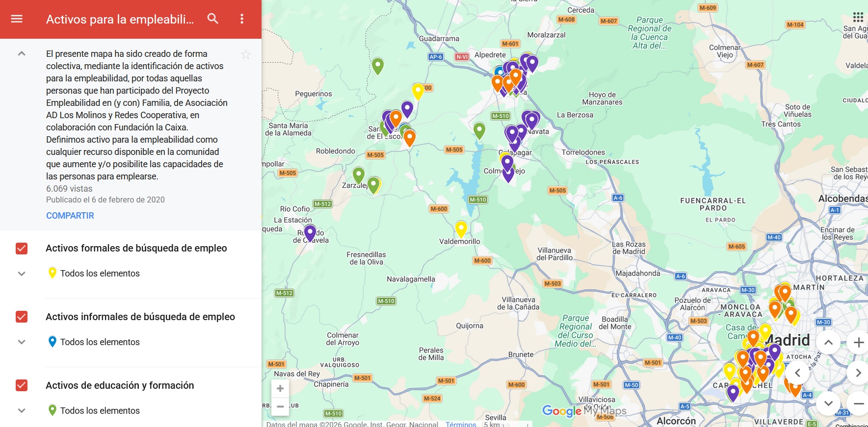Image resolution: width=868 pixels, height=427 pixels.
Task: Zoom out using bottom-left minus button
Action: pyautogui.click(x=280, y=406)
